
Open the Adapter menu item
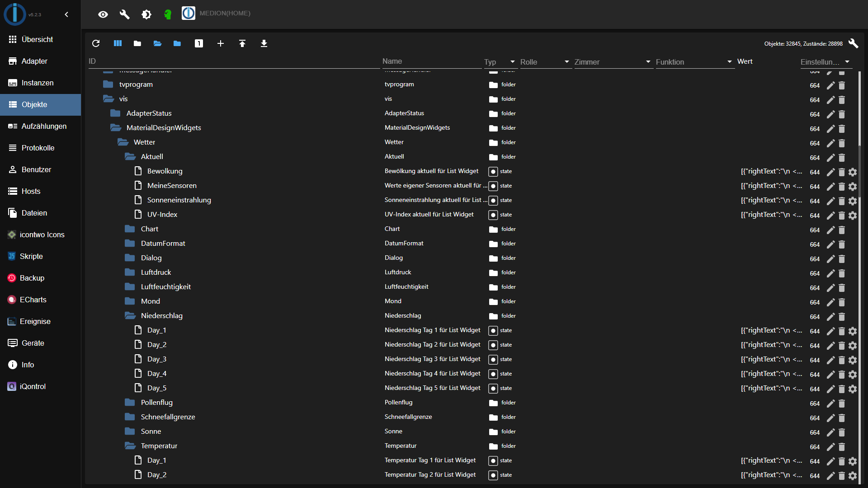click(40, 61)
